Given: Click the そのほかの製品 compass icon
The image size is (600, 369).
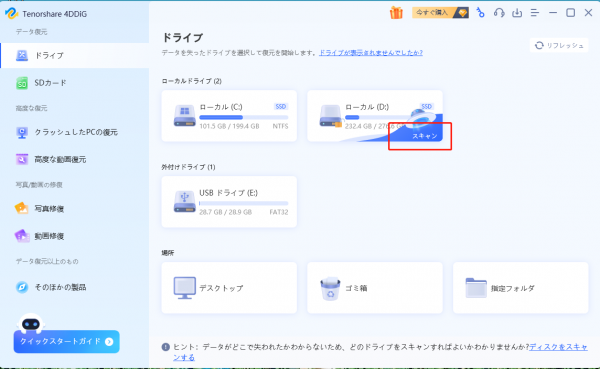Looking at the screenshot, I should click(x=22, y=287).
